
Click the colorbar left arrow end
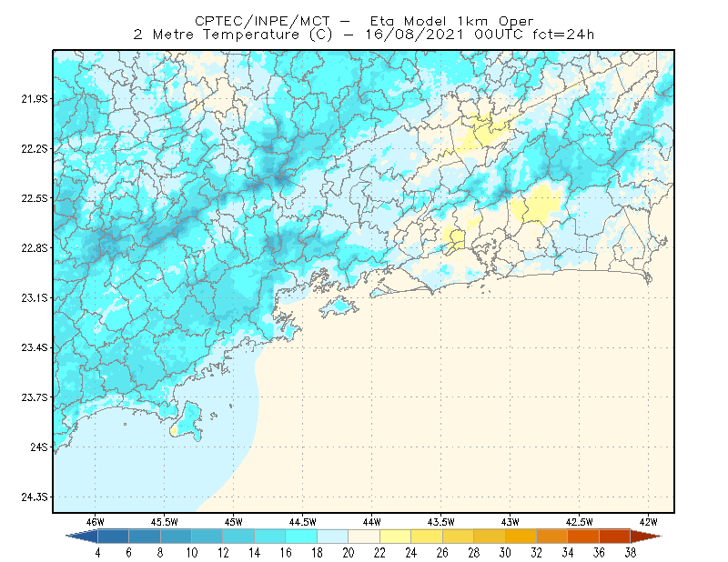tap(82, 537)
